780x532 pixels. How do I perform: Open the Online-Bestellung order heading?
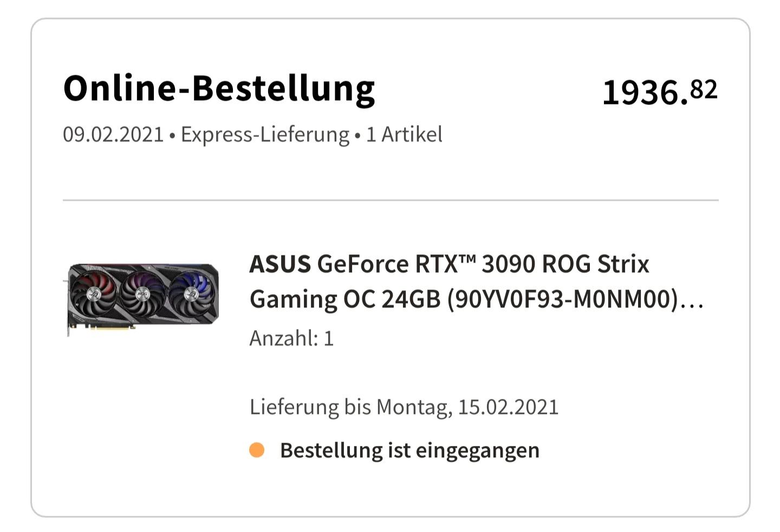coord(219,88)
